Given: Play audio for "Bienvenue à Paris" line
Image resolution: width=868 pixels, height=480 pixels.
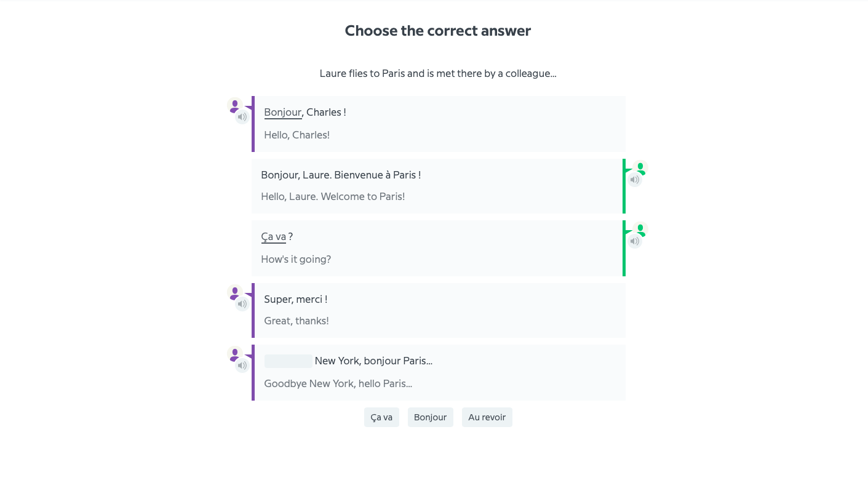Looking at the screenshot, I should tap(634, 180).
